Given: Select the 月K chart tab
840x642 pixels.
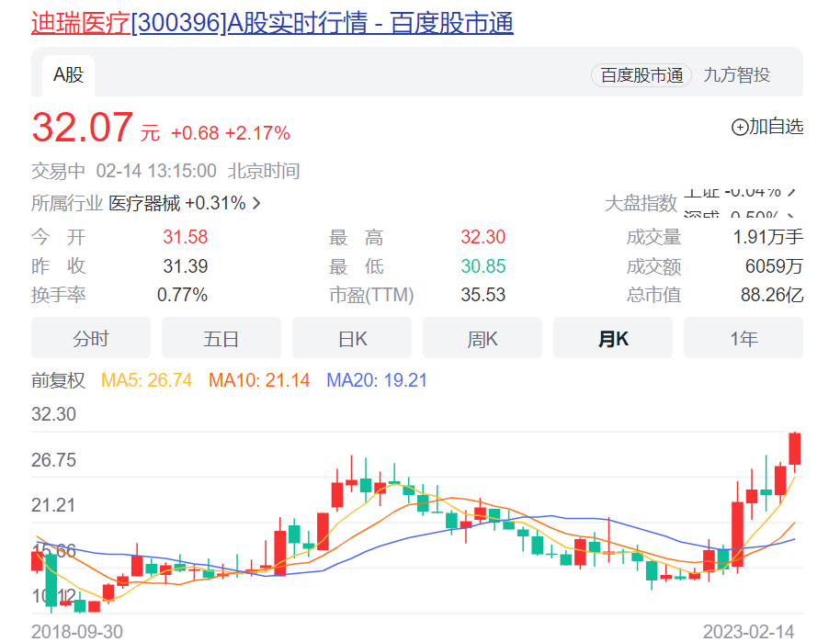Looking at the screenshot, I should (x=613, y=338).
